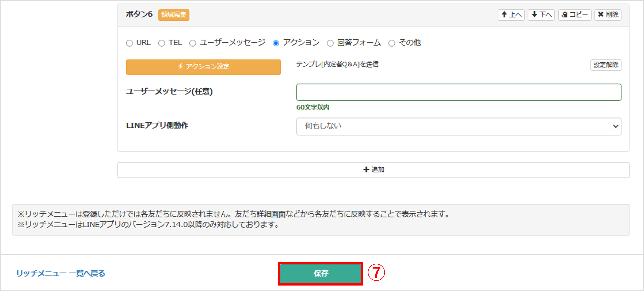This screenshot has width=644, height=295.
Task: Focus the ユーザーメッセージ(任意) text field
Action: pyautogui.click(x=459, y=92)
